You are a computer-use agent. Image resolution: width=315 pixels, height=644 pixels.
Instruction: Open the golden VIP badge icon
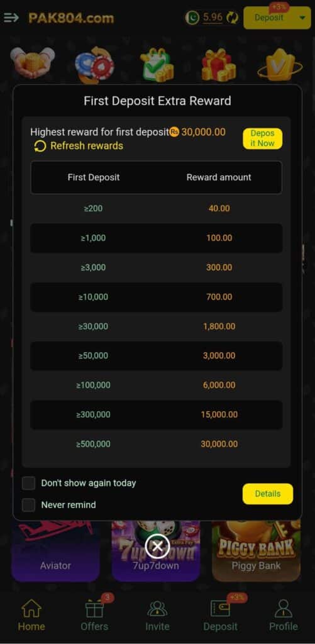pyautogui.click(x=280, y=65)
